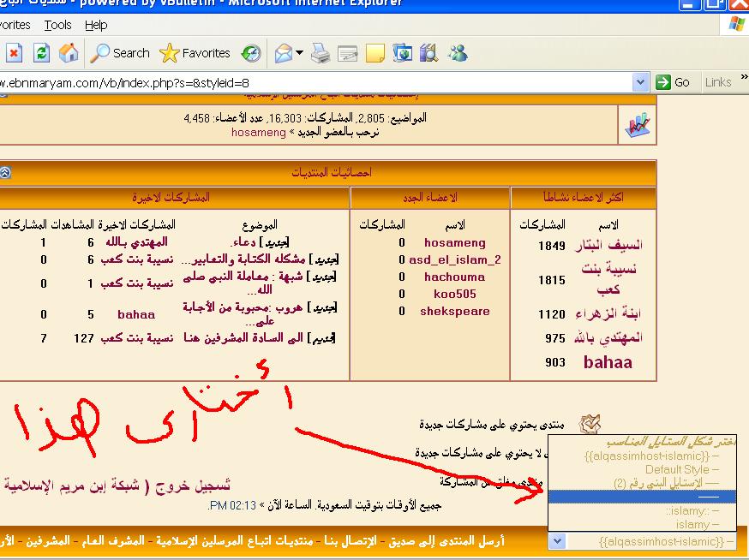Click the Mail envelope toolbar icon
Screen dimensions: 749x560
point(284,53)
